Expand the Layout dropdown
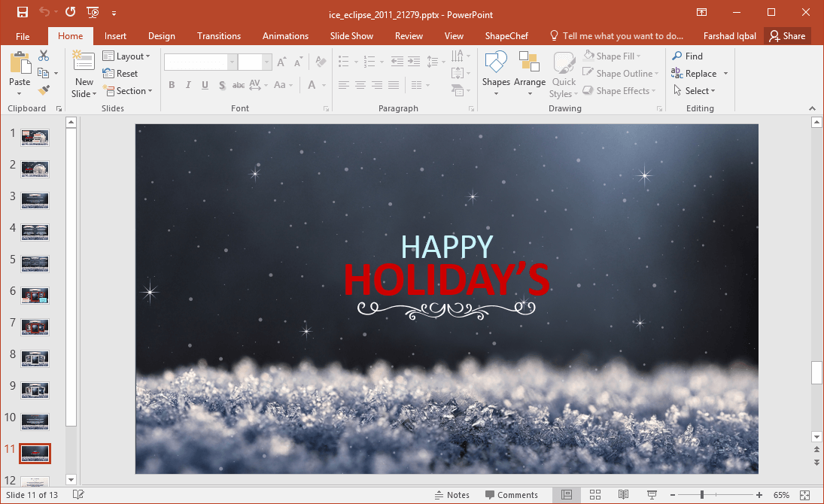824x504 pixels. pos(126,56)
